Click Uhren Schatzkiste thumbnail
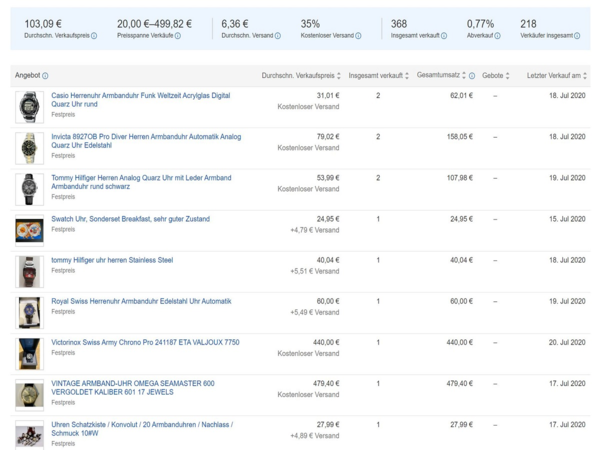This screenshot has height=450, width=600. 29,435
